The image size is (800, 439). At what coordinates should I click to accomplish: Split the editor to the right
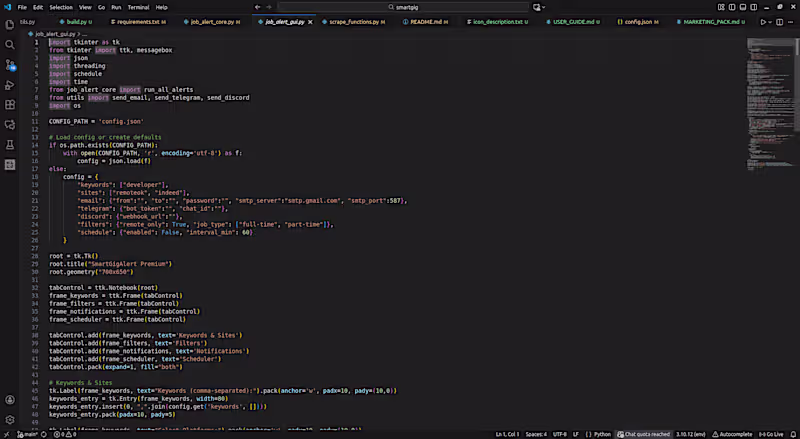(x=780, y=22)
